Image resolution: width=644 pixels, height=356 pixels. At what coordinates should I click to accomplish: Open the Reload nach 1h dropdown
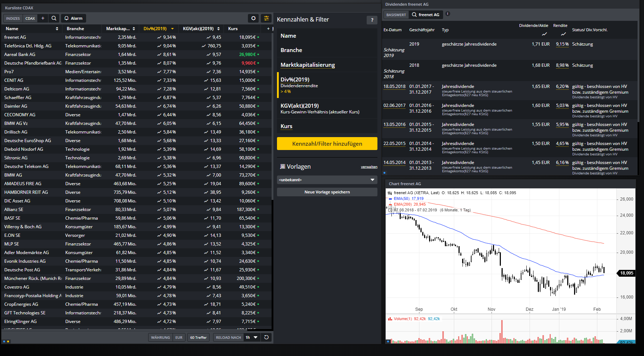[252, 337]
